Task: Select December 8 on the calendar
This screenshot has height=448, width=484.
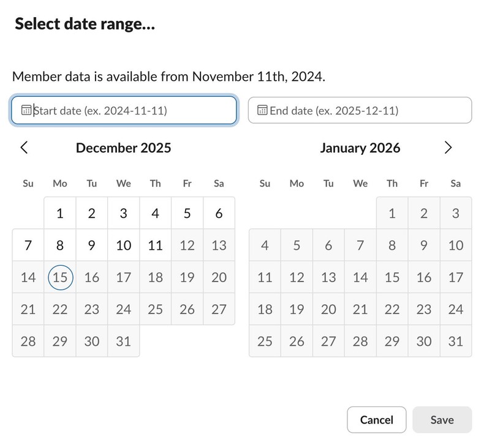Action: coord(60,245)
